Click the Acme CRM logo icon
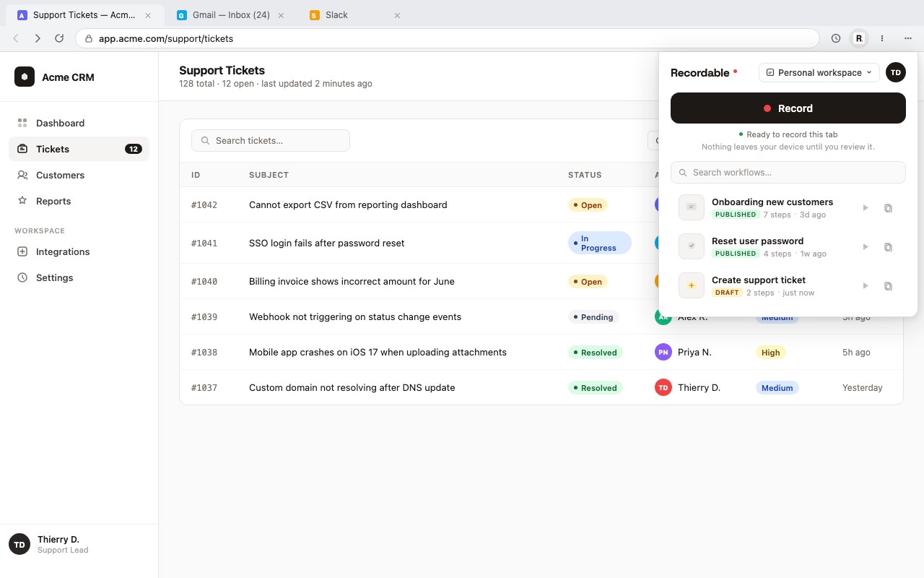The height and width of the screenshot is (578, 924). 25,77
